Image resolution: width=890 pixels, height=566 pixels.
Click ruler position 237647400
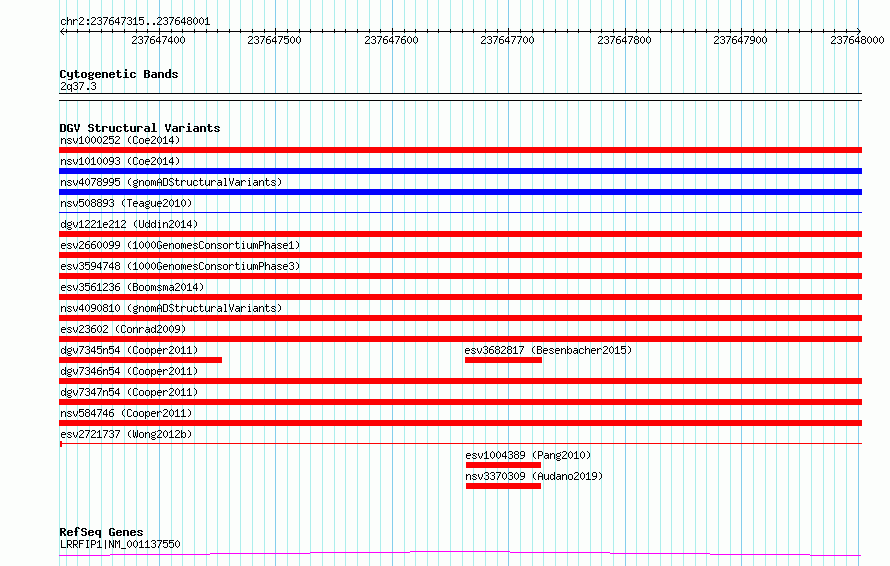coord(158,40)
